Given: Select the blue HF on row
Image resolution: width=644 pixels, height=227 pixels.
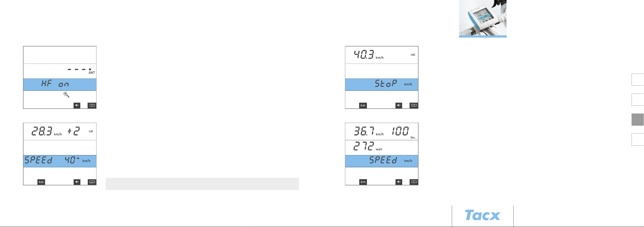Looking at the screenshot, I should pyautogui.click(x=60, y=85).
